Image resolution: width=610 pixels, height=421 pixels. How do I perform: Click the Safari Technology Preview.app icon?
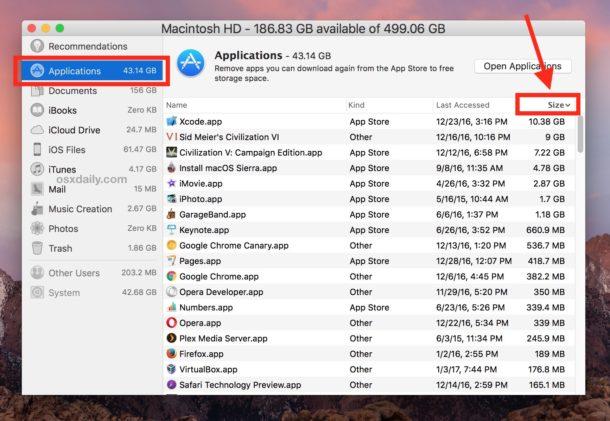click(x=172, y=384)
